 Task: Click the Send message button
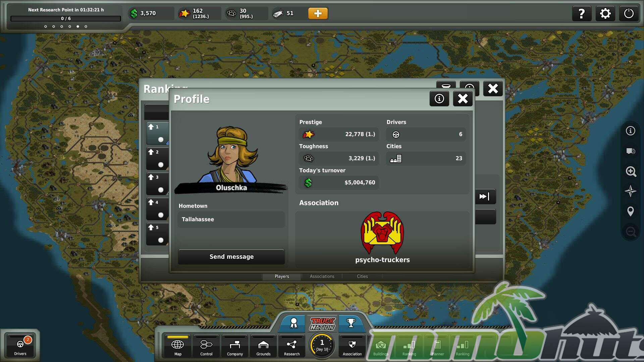pyautogui.click(x=231, y=257)
